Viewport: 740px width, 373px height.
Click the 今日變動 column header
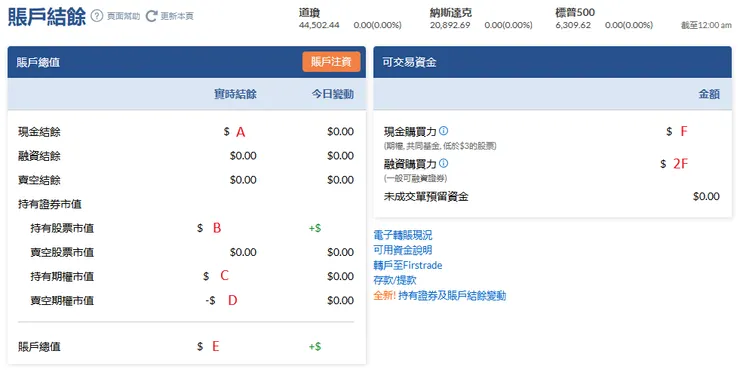332,94
